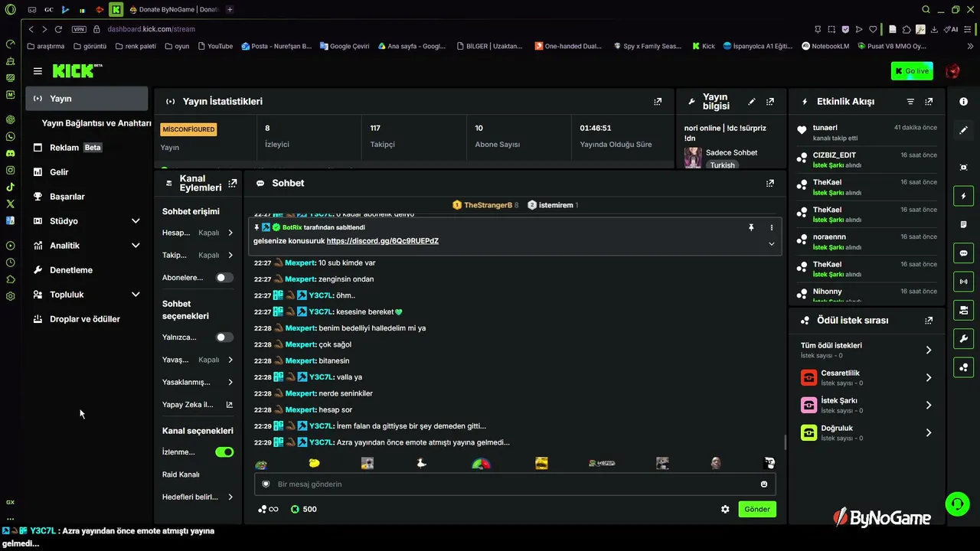This screenshot has height=551, width=980.
Task: Open Instagram in the browser sidebar
Action: pos(10,169)
